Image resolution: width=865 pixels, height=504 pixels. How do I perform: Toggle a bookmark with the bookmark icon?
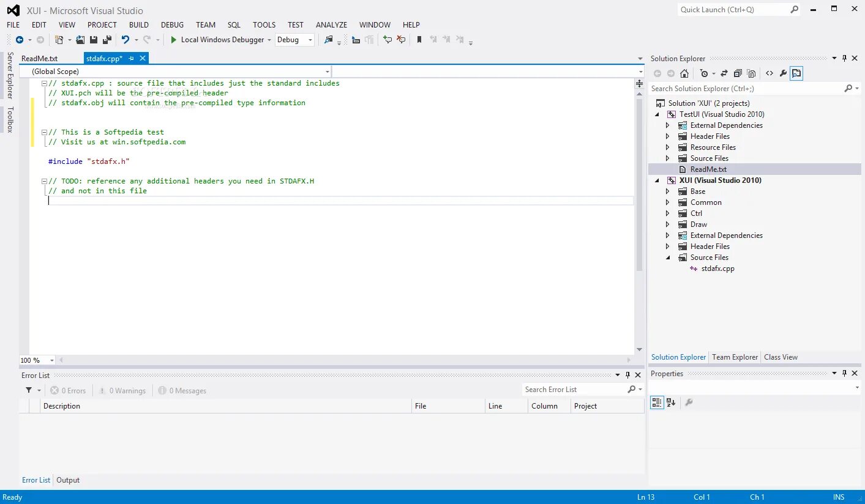[419, 40]
